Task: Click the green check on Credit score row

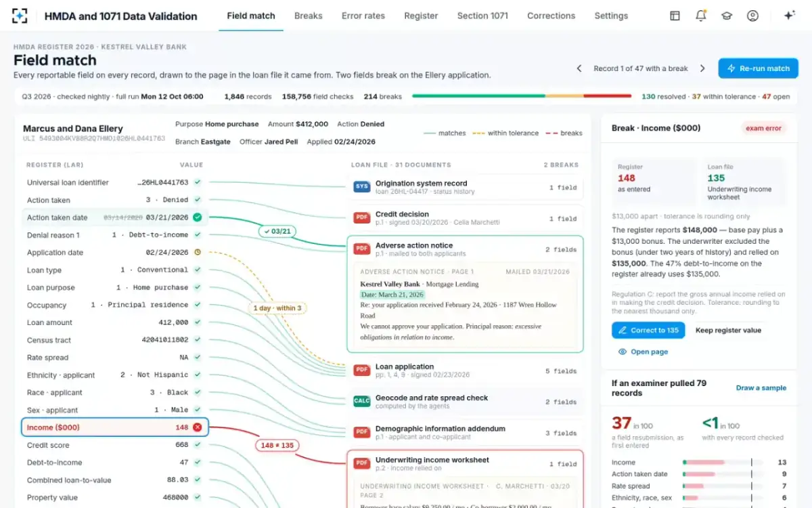Action: click(198, 445)
